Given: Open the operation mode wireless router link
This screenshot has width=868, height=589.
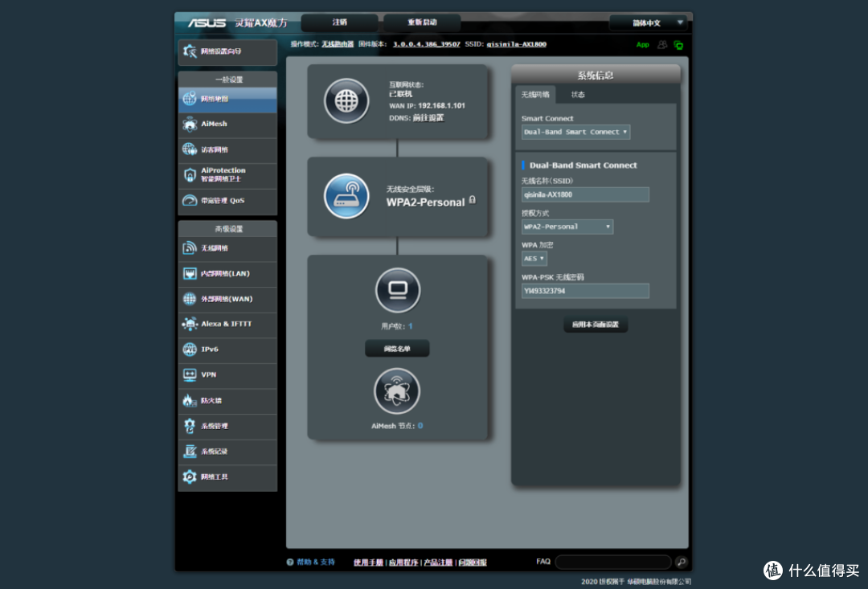Looking at the screenshot, I should [337, 44].
